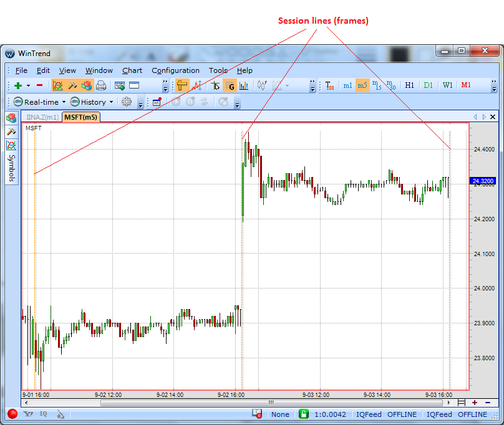Select the crosshair cursor tool

point(215,85)
